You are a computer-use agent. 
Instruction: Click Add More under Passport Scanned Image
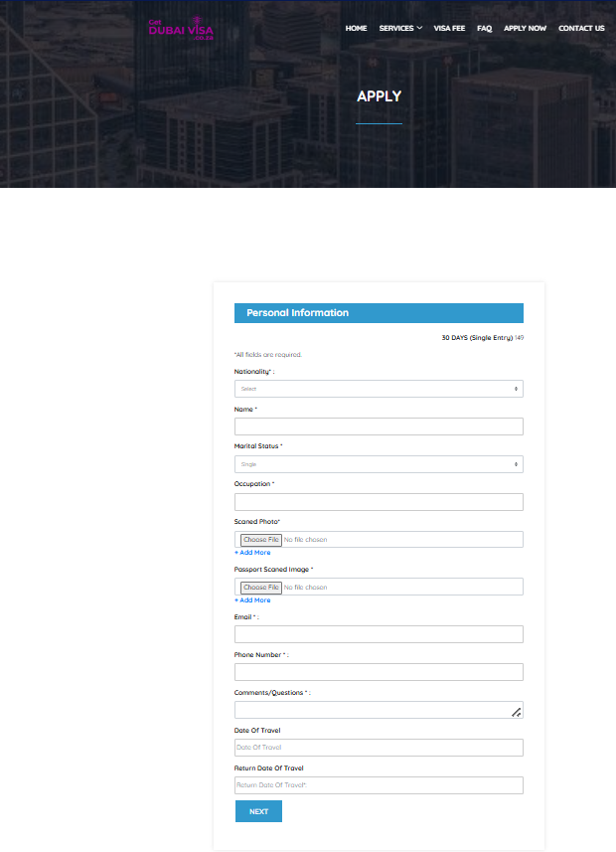[x=252, y=600]
